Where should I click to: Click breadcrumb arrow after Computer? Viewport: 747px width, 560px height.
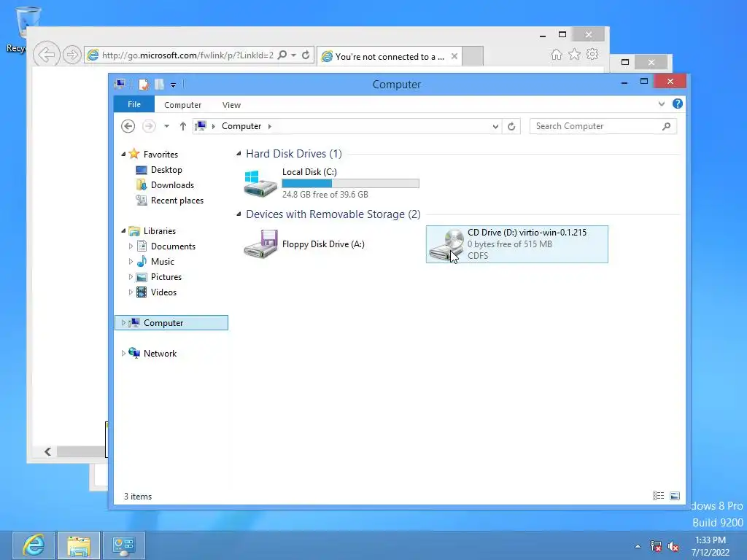270,126
